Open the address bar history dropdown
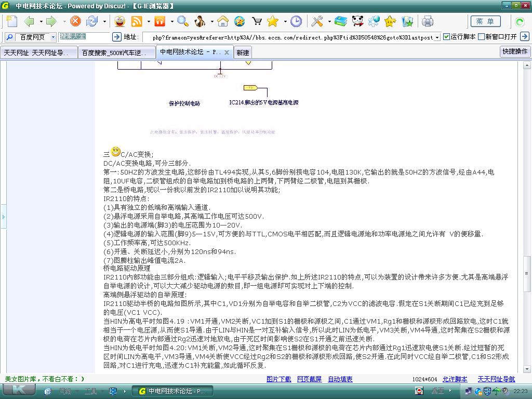 tap(437, 37)
